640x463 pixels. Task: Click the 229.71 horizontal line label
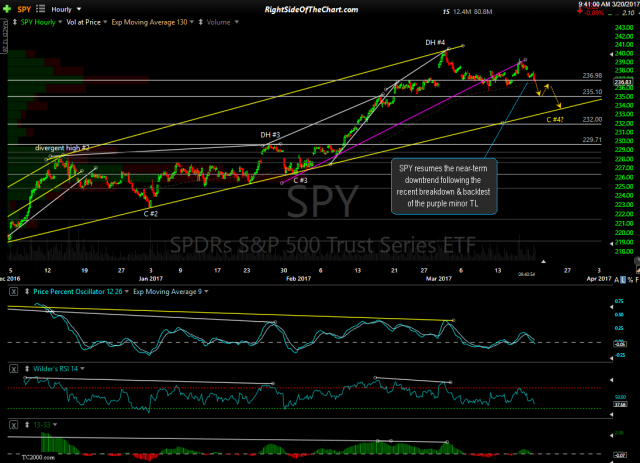click(x=592, y=140)
